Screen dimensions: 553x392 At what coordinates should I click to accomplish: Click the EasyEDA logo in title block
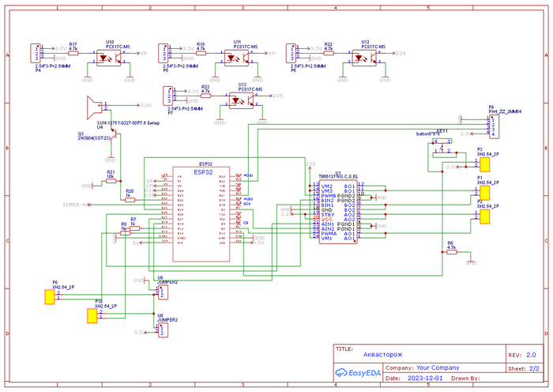point(358,372)
